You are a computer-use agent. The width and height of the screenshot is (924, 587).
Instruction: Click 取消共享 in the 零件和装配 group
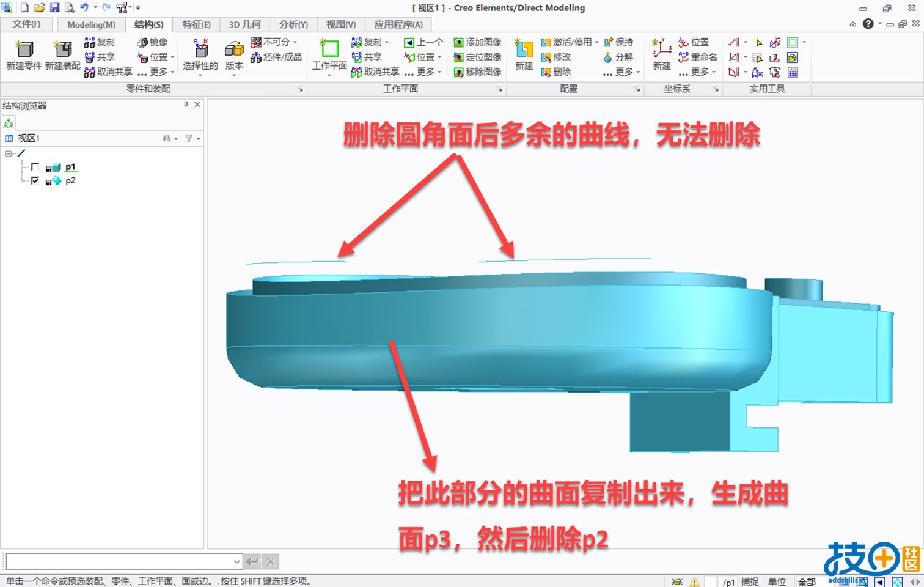click(x=108, y=72)
